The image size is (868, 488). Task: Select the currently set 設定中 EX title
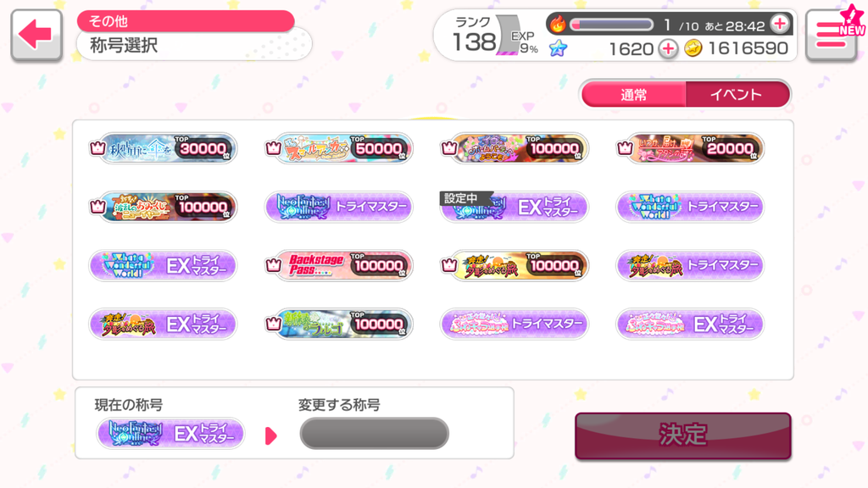[x=515, y=207]
